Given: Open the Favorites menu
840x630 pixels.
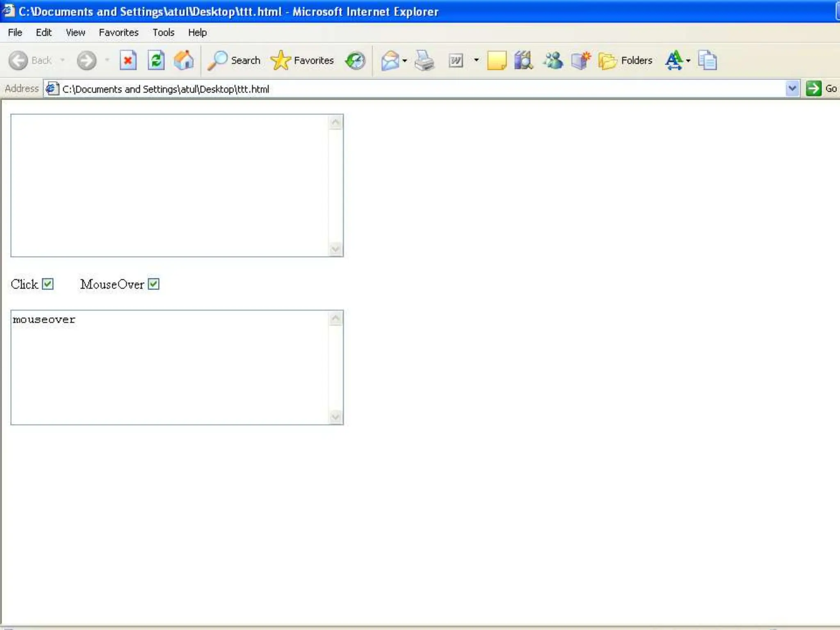Looking at the screenshot, I should click(119, 32).
